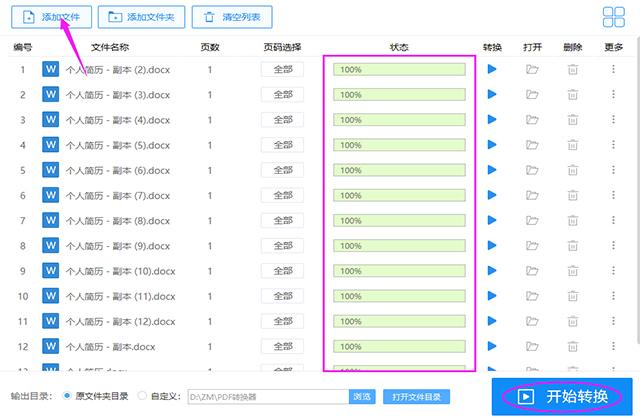Click the 添加文件夹 button

click(x=141, y=17)
